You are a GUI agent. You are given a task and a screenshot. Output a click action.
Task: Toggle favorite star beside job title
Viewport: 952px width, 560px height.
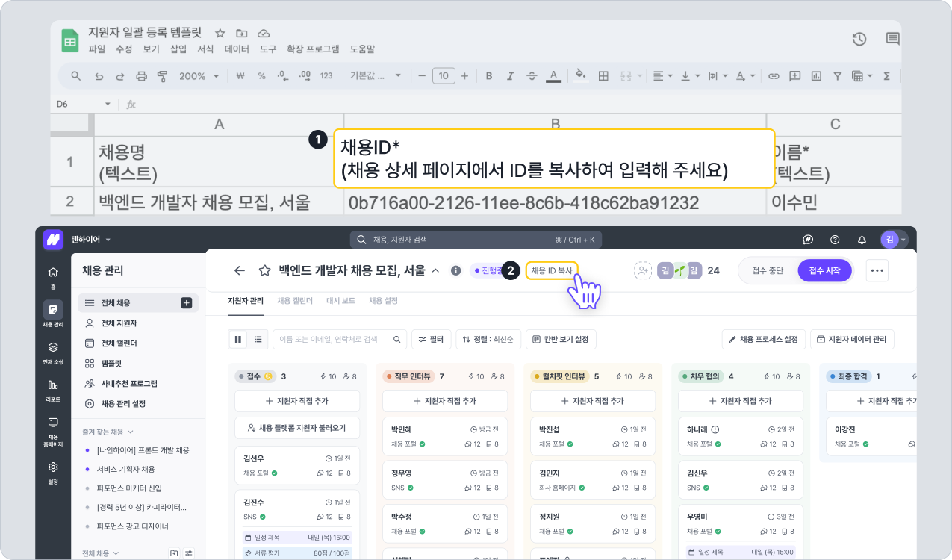264,270
